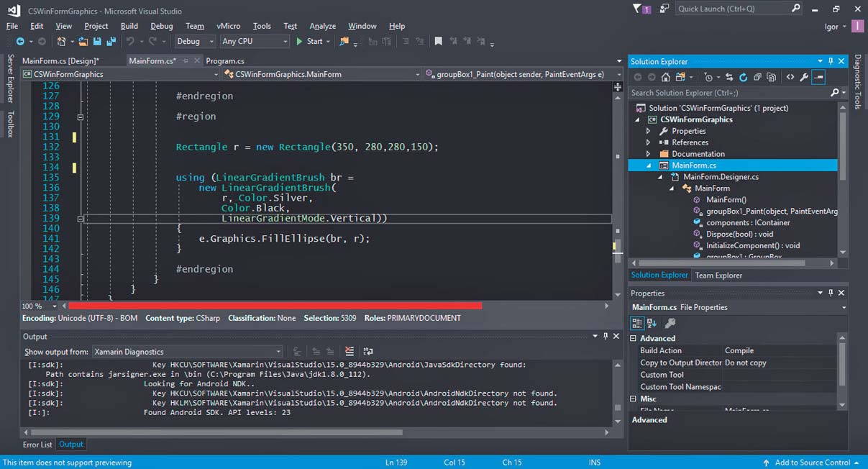Open the CSWinFormGraphics project navigation dropdown
The image size is (868, 469).
point(119,74)
